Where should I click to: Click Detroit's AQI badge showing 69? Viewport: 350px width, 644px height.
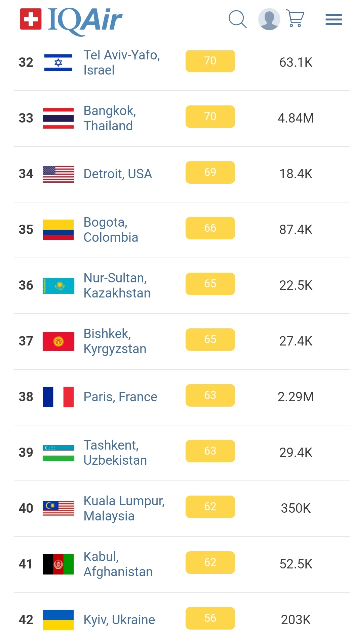tap(210, 172)
